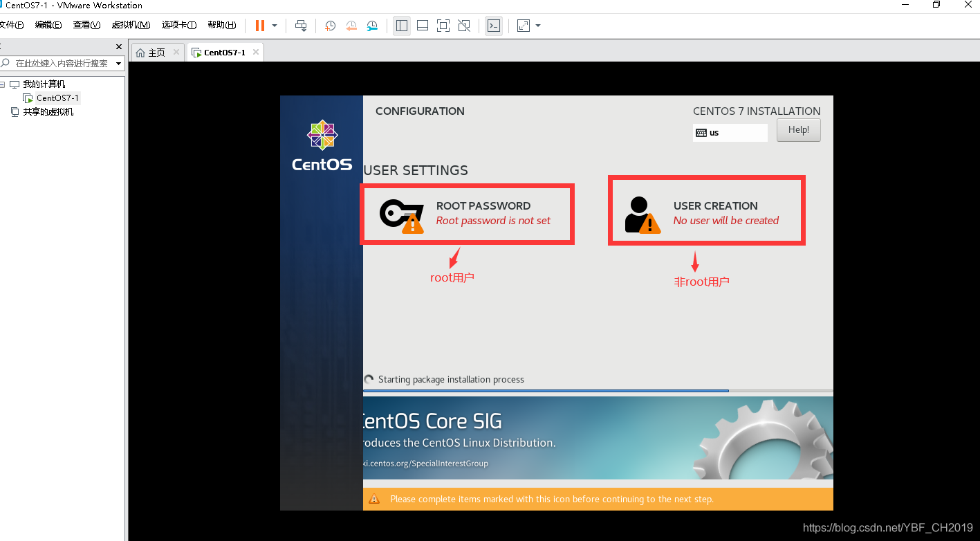This screenshot has height=541, width=980.
Task: Click the warning icon in the orange bar
Action: (x=374, y=499)
